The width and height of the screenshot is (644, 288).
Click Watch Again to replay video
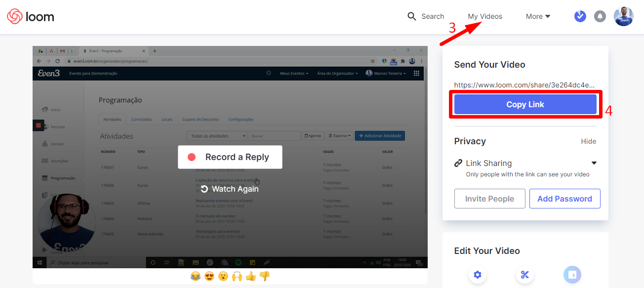(x=230, y=189)
